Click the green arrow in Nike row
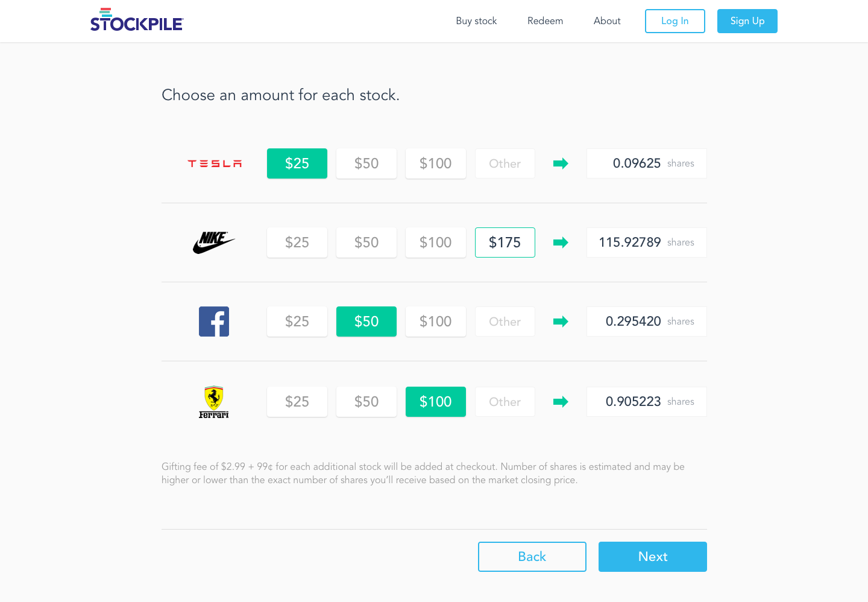The image size is (868, 602). pyautogui.click(x=561, y=242)
